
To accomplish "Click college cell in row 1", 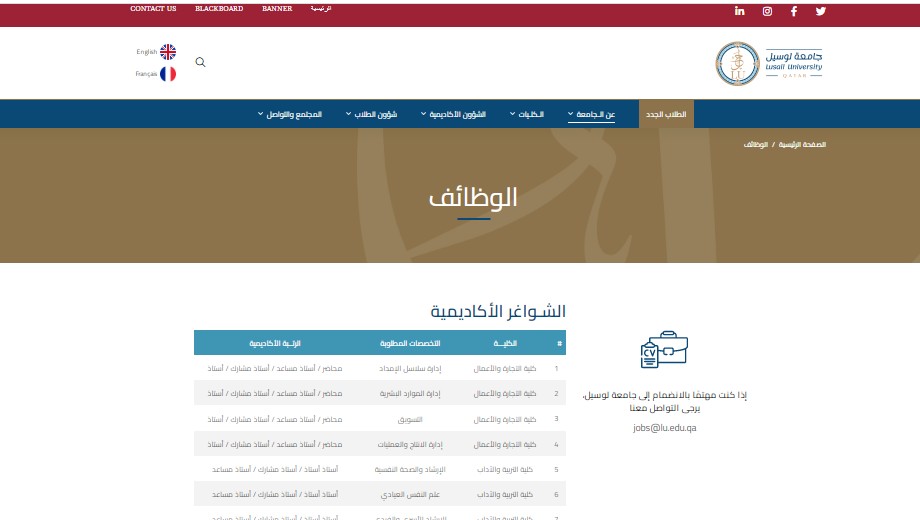I will (505, 369).
